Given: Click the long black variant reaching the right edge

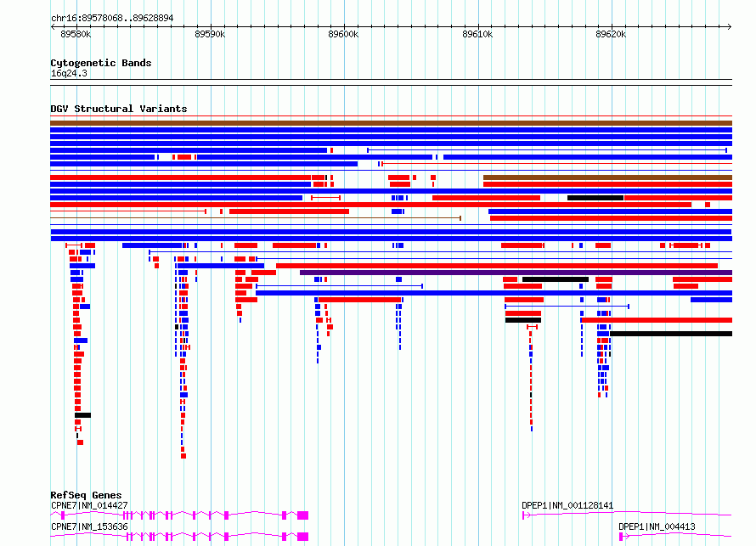Looking at the screenshot, I should (671, 334).
